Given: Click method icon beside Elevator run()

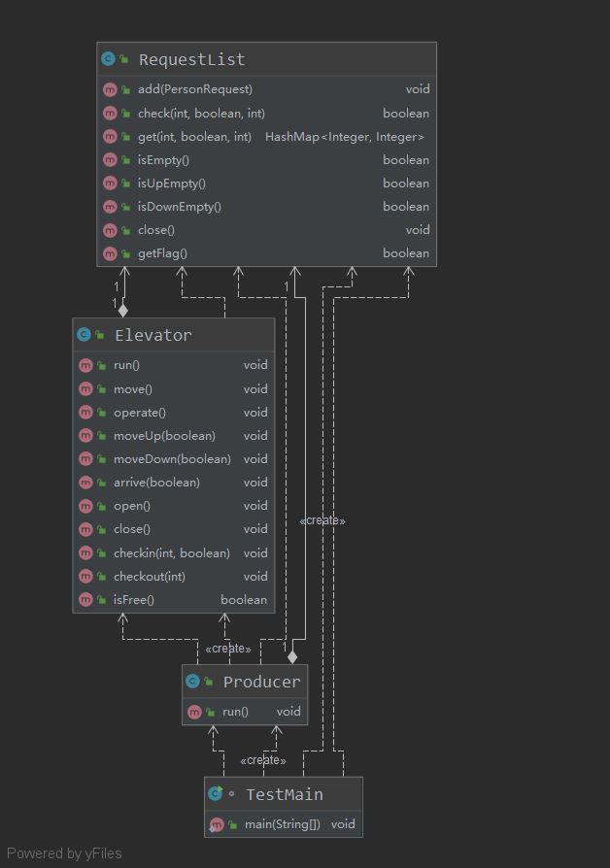Looking at the screenshot, I should 85,365.
